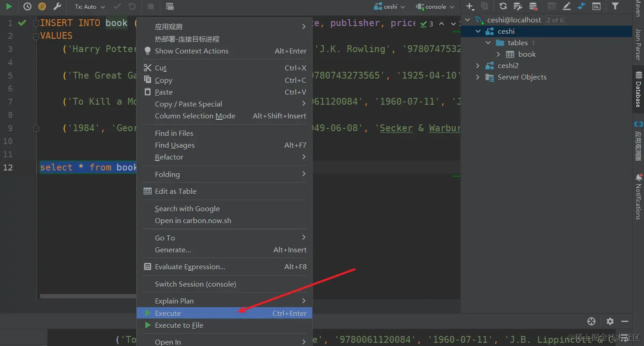Click the Filter funnel icon in Database panel
644x346 pixels.
coord(615,6)
